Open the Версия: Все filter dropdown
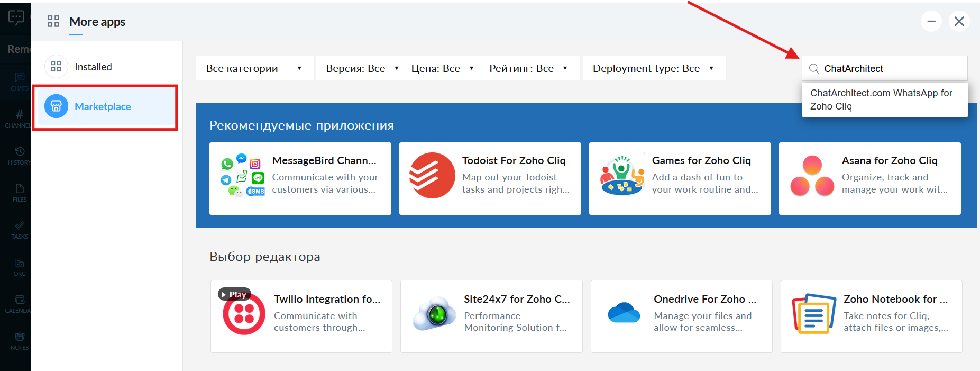 (x=362, y=68)
